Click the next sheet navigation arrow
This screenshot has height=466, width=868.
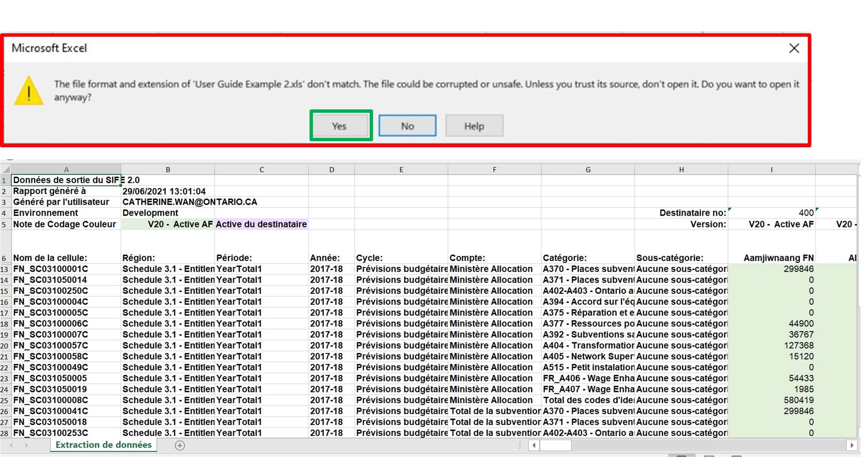tap(26, 445)
